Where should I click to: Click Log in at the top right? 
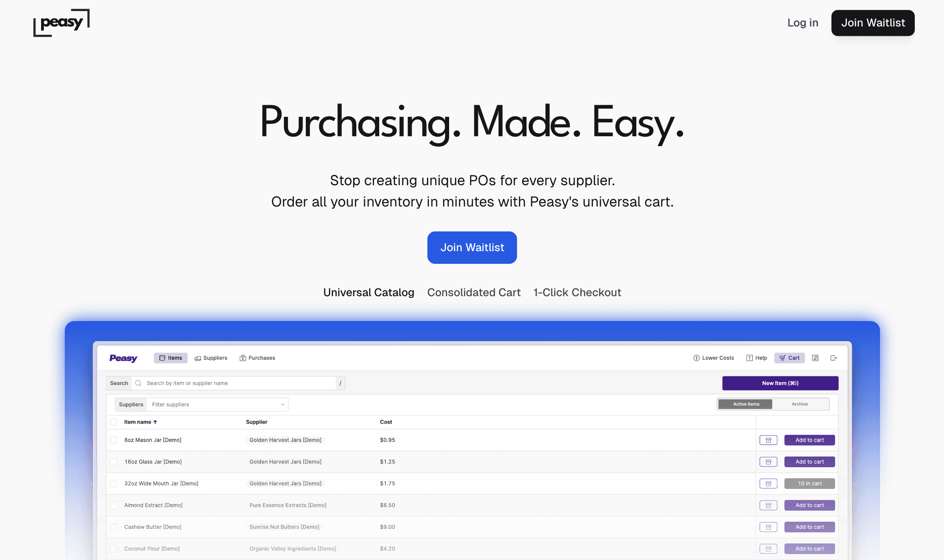pos(803,23)
